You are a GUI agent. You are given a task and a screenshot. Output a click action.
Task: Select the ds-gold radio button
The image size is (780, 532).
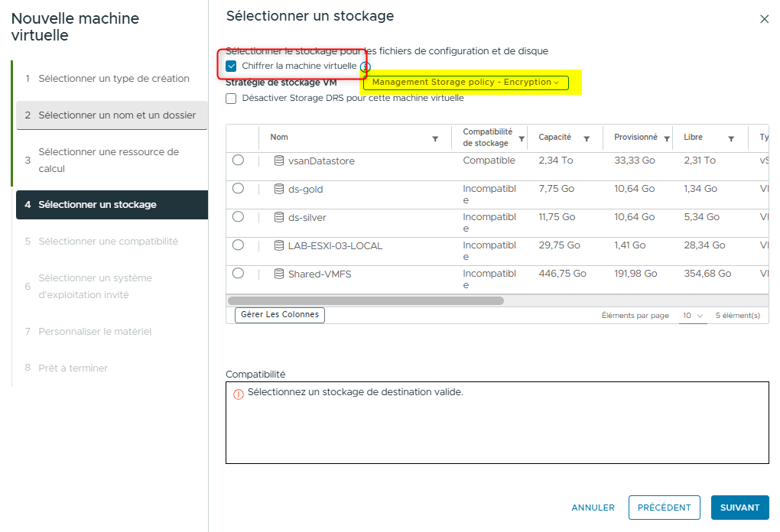[x=238, y=189]
